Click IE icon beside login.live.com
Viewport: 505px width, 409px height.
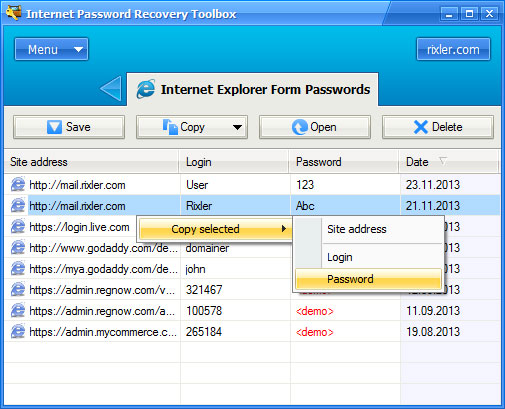point(18,227)
